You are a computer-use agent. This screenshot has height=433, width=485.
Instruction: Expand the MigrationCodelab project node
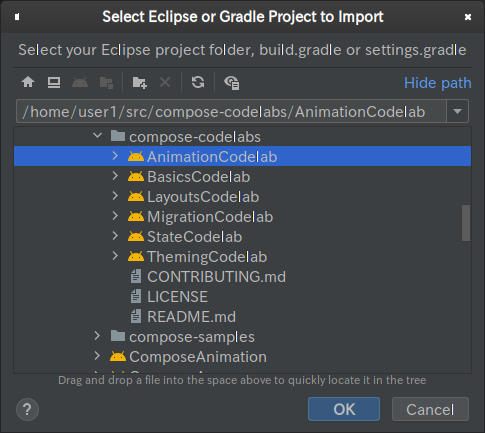[x=115, y=216]
